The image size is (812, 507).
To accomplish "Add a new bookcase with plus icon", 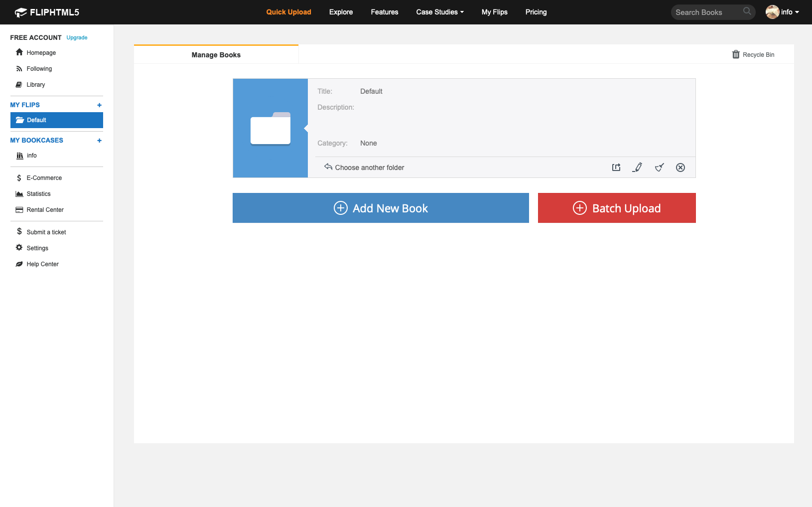I will 99,141.
